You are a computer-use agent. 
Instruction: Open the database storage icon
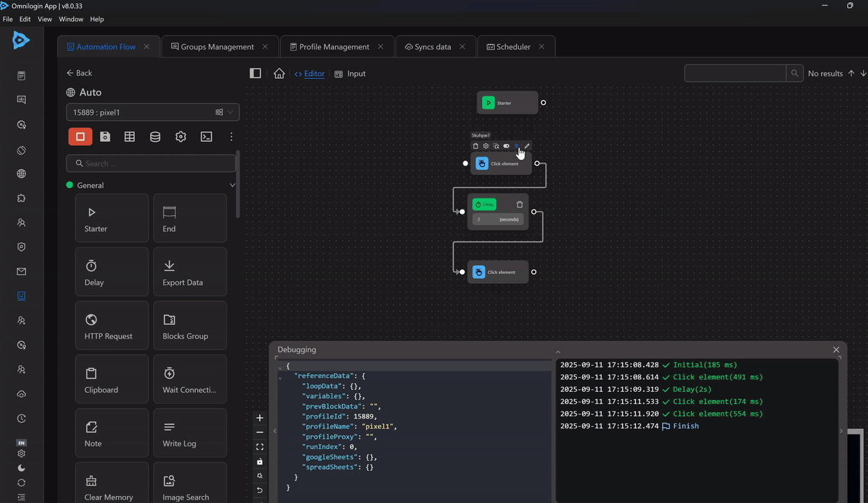coord(155,137)
